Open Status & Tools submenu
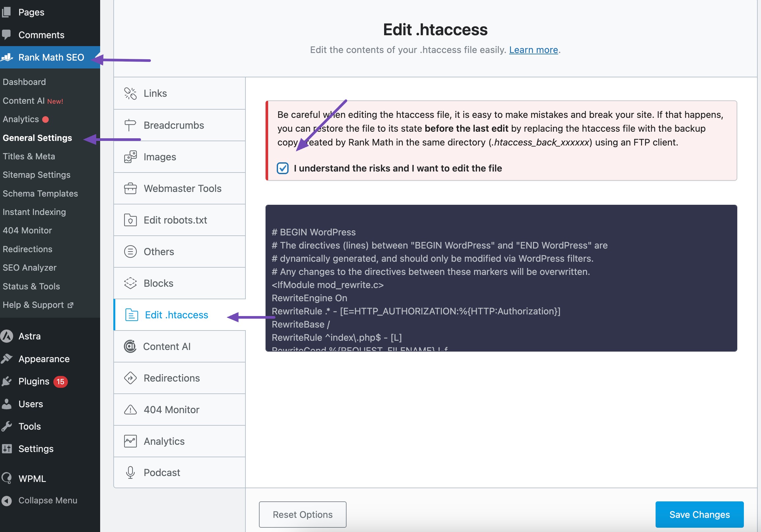Viewport: 761px width, 532px height. click(x=31, y=286)
